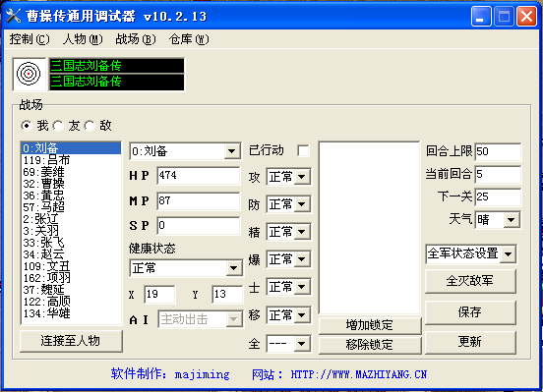Image resolution: width=543 pixels, height=392 pixels.
Task: Open the 战场(B) menu
Action: (136, 39)
